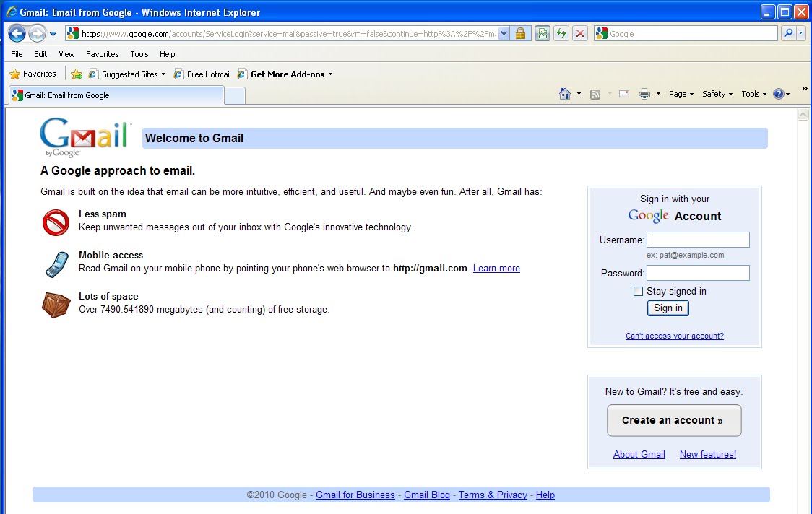Open the About Gmail link

pyautogui.click(x=639, y=455)
